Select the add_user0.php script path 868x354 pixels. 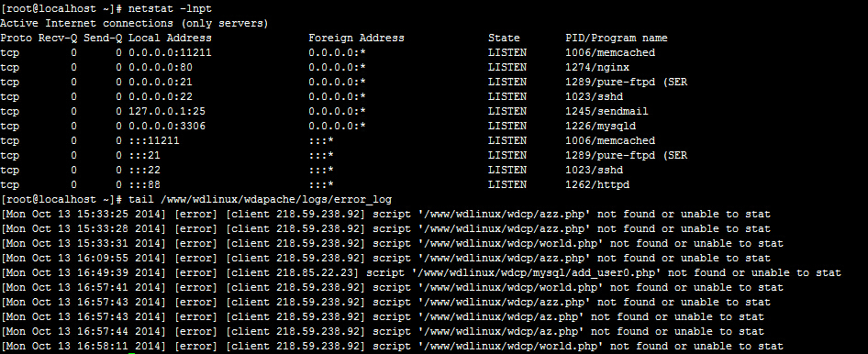tap(538, 272)
